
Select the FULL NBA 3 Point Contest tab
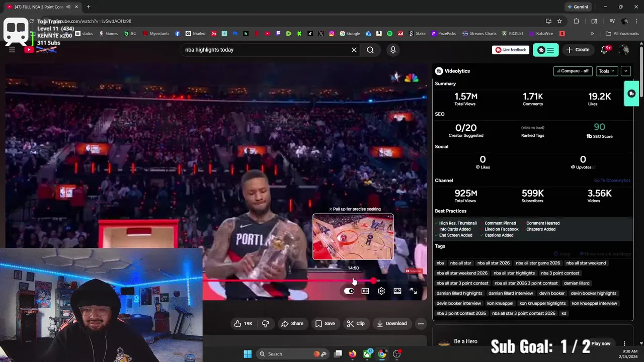(40, 7)
